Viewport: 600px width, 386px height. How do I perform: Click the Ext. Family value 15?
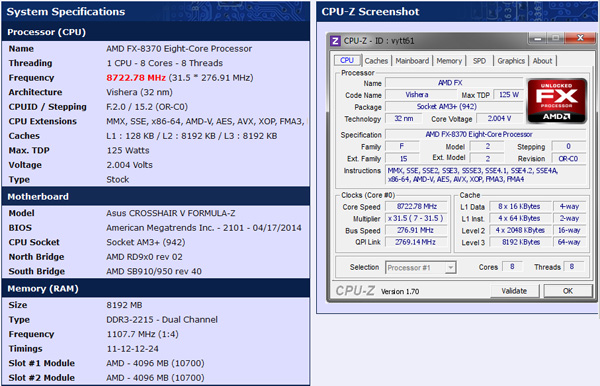tap(403, 158)
